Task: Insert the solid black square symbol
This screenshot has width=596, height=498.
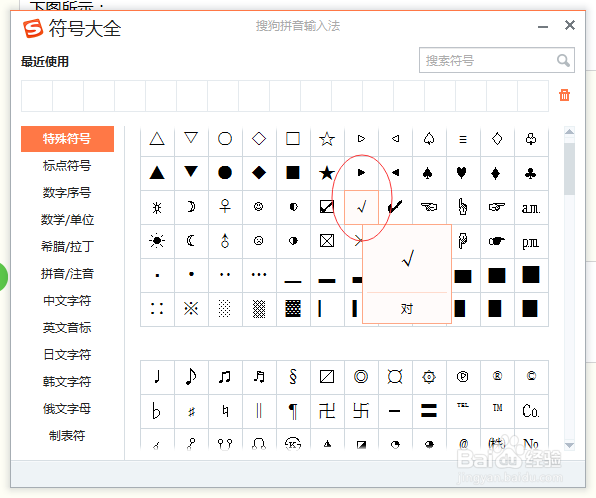Action: (293, 173)
